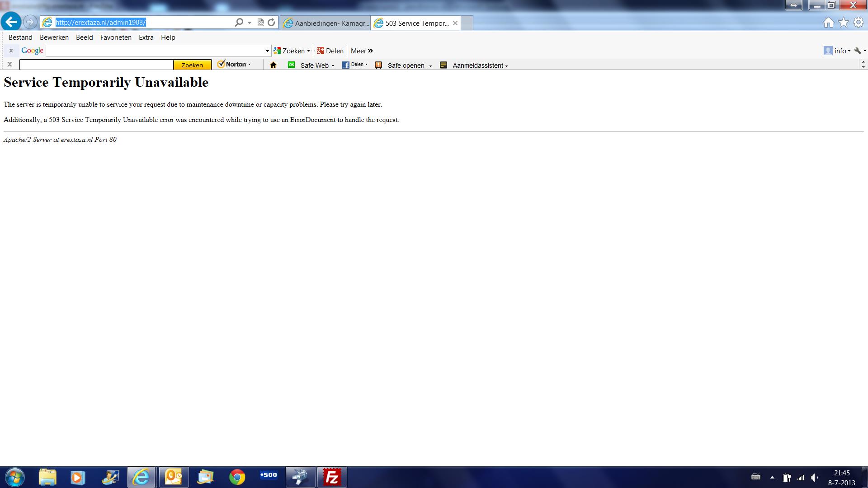Image resolution: width=868 pixels, height=488 pixels.
Task: Click the browser back arrow button
Action: pyautogui.click(x=11, y=22)
